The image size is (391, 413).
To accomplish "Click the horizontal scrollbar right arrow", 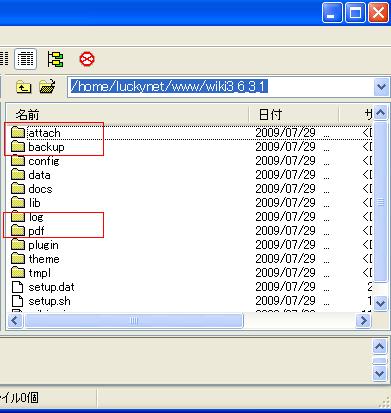I will coord(363,321).
